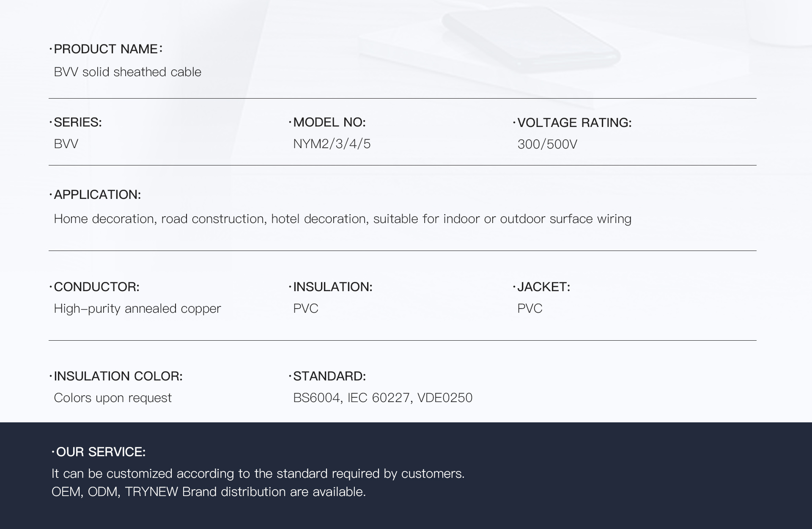812x529 pixels.
Task: Click the home decoration application description
Action: (x=343, y=219)
